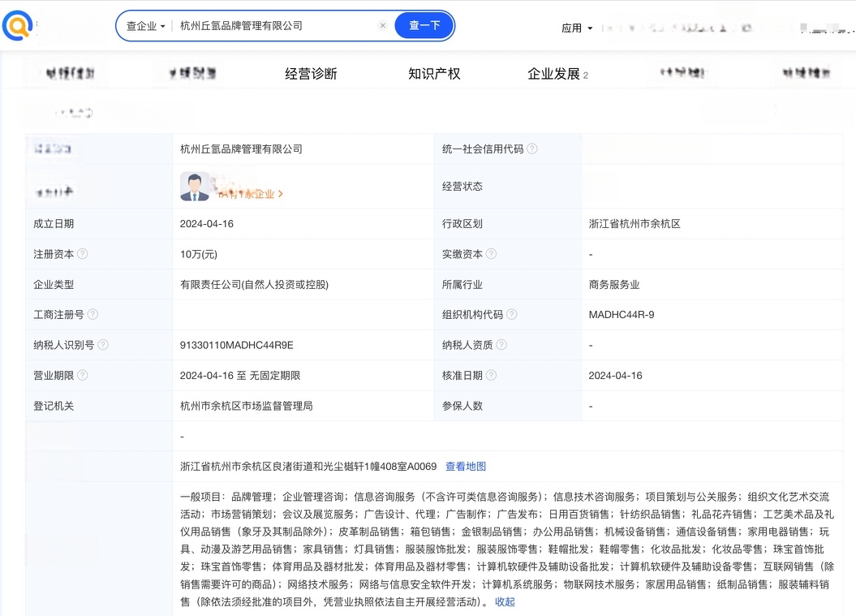Viewport: 856px width, 616px height.
Task: Click help icon next to 营业期限
Action: tap(83, 376)
